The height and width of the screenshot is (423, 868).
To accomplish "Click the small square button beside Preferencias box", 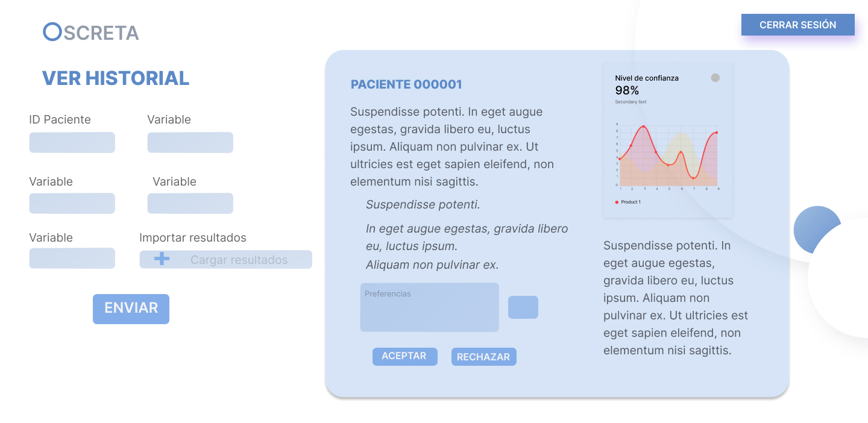I will (523, 307).
